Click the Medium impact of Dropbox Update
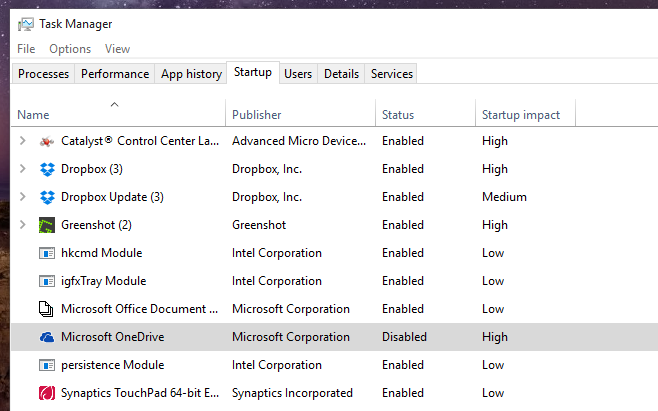The image size is (658, 411). pos(504,197)
